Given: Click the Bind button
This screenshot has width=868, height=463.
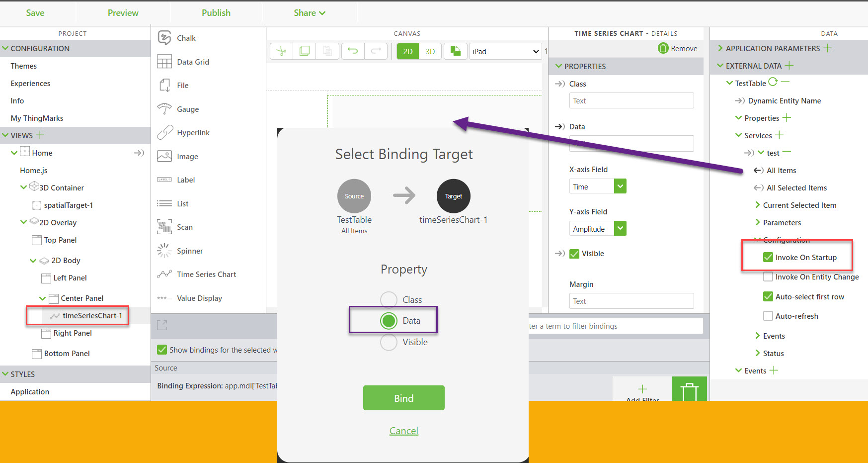Looking at the screenshot, I should 403,398.
